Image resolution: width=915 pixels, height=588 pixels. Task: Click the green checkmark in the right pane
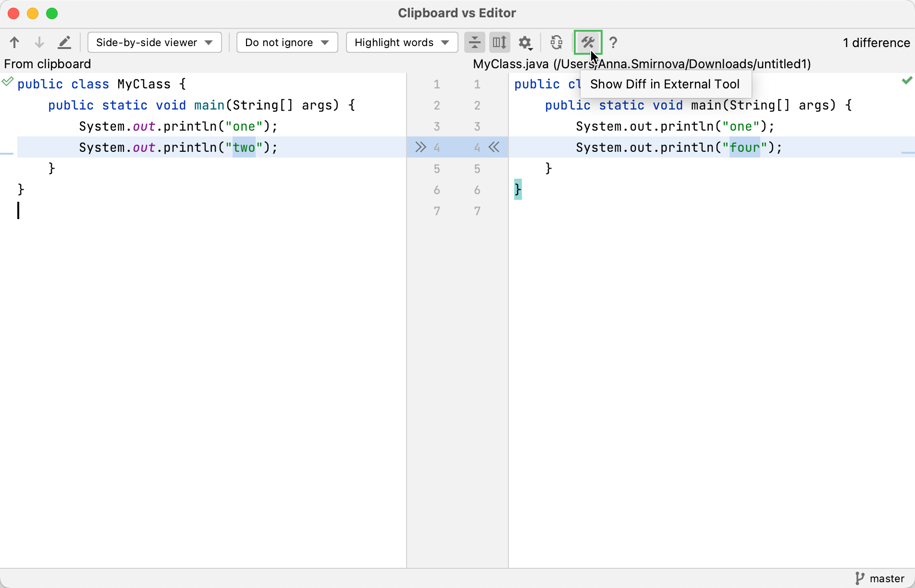[x=907, y=81]
